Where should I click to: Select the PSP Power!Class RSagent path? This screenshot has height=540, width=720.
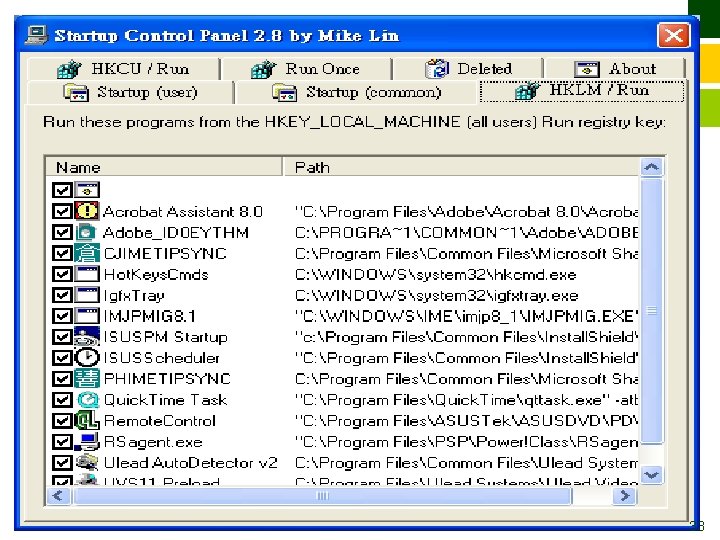click(466, 442)
